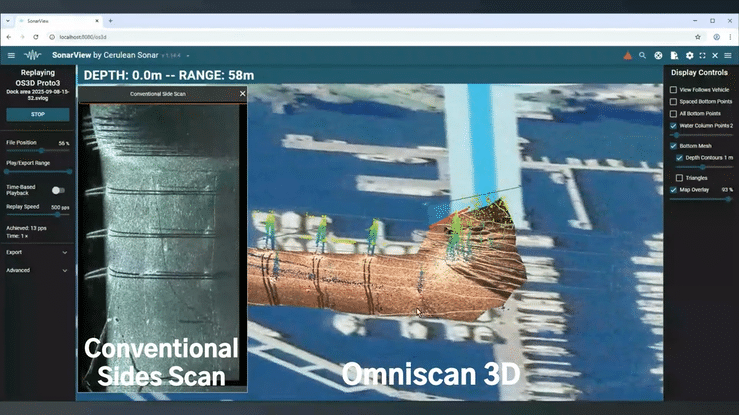Screen dimensions: 739x415
Task: Click the circular crosshair target icon
Action: point(658,56)
